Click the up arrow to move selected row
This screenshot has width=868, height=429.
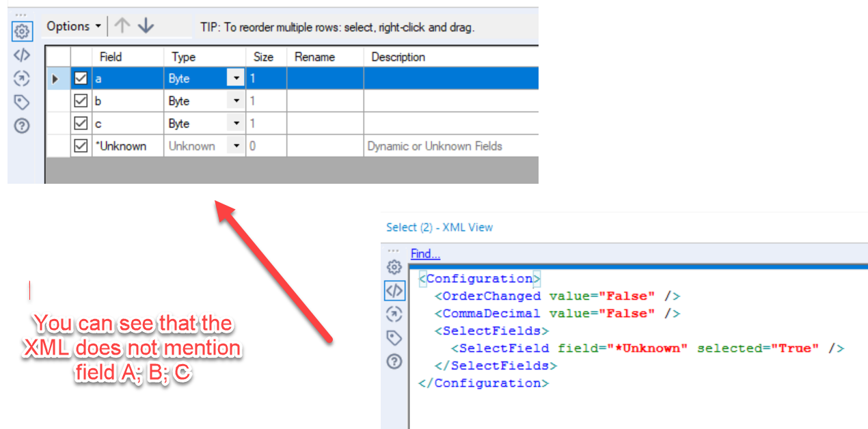[121, 25]
